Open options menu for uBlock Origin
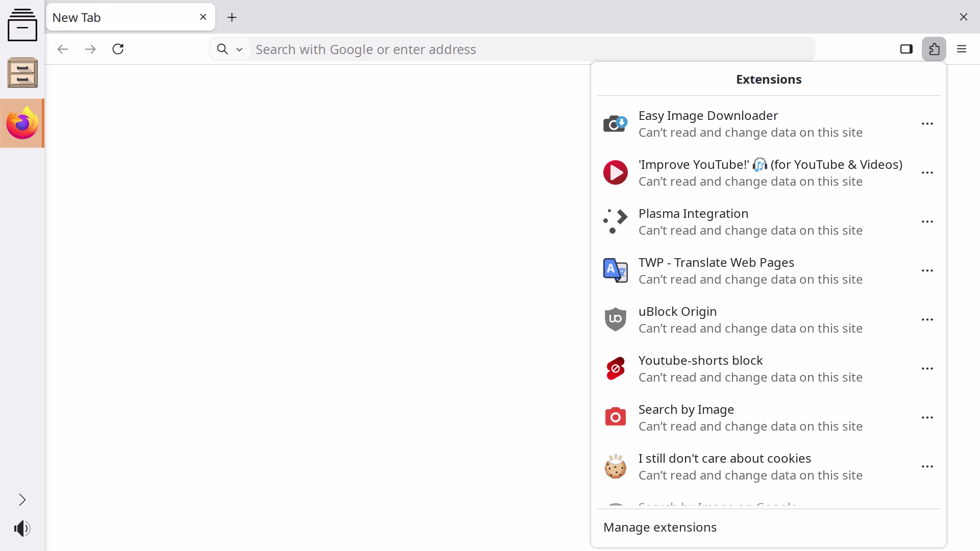 (927, 319)
